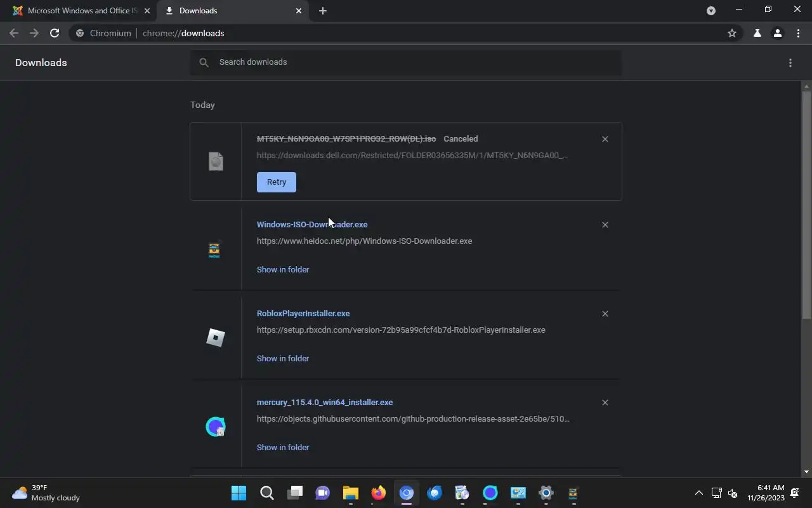Switch to Microsoft Windows and Office ISO tab
The height and width of the screenshot is (508, 812).
tap(82, 11)
